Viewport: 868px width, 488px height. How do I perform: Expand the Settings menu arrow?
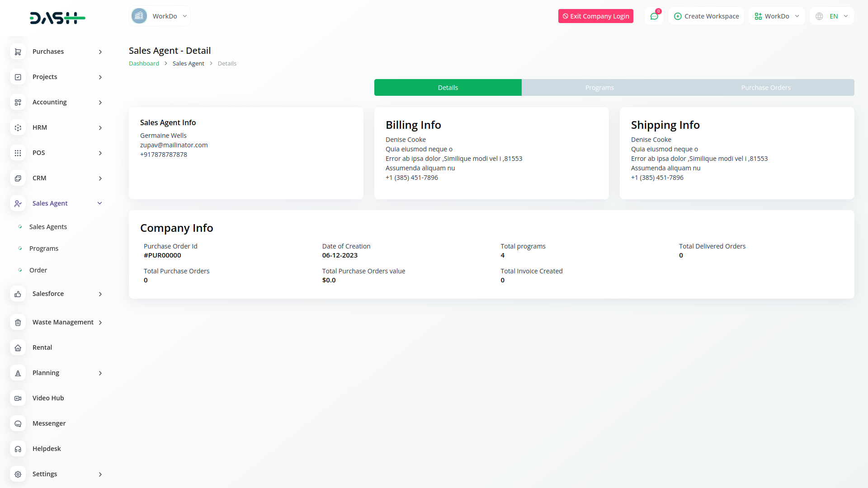(x=100, y=474)
